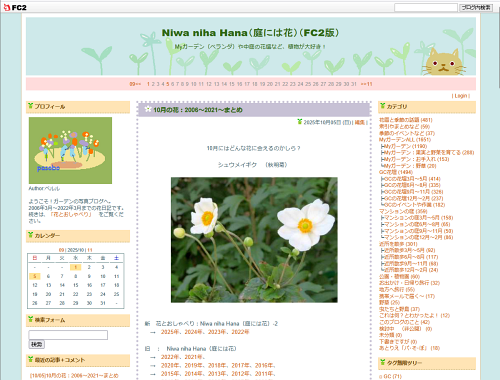Viewport: 500px width, 380px height.
Task: Open subcategory GCの花壇12月~2月 (237)
Action: coord(414,198)
